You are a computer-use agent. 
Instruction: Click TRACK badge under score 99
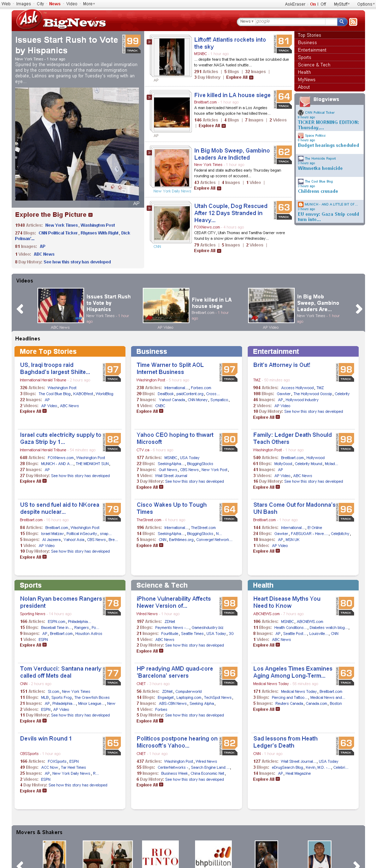tap(133, 50)
